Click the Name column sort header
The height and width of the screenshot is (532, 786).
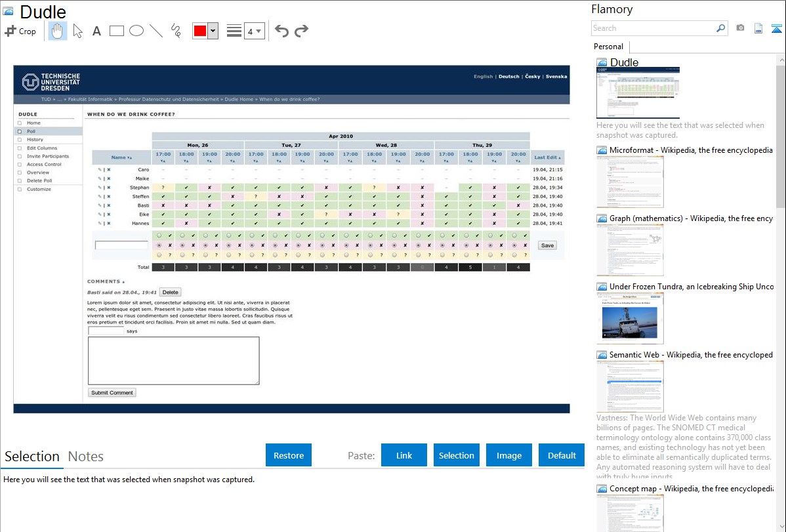(x=121, y=157)
